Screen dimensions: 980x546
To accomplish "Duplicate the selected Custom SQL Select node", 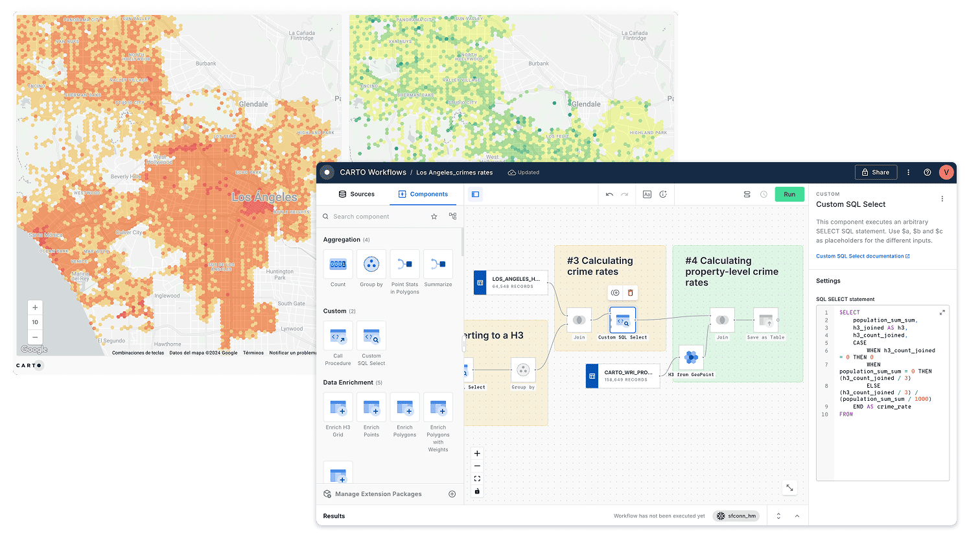I will point(615,293).
